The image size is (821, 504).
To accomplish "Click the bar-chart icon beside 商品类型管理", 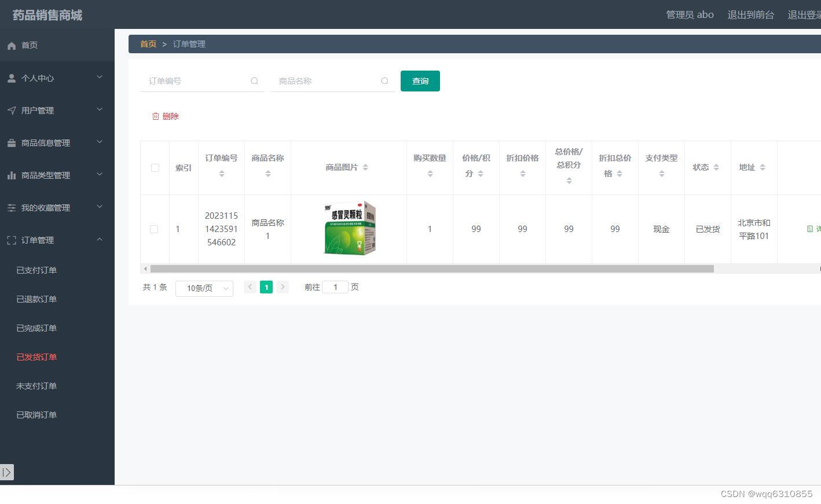I will [12, 175].
